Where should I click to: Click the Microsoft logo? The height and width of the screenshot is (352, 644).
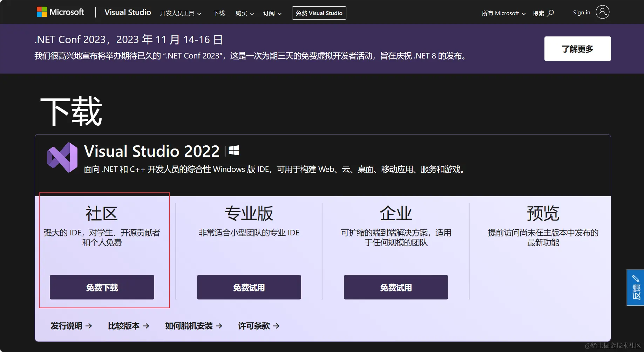point(60,12)
